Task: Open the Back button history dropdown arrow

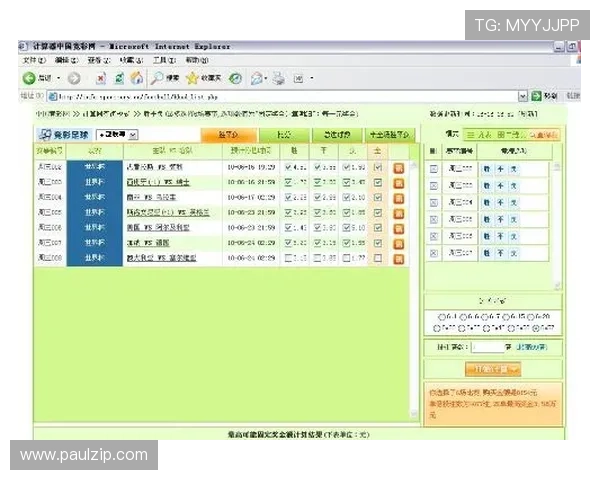Action: pyautogui.click(x=59, y=78)
